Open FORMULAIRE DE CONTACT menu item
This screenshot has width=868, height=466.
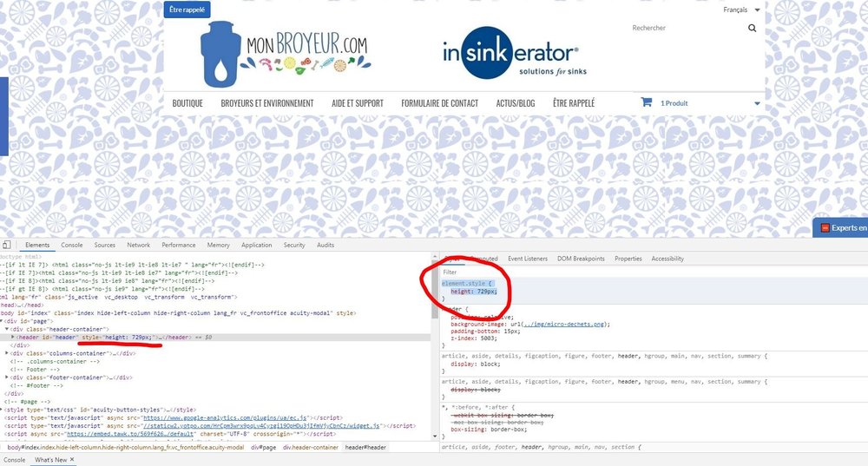(x=439, y=103)
